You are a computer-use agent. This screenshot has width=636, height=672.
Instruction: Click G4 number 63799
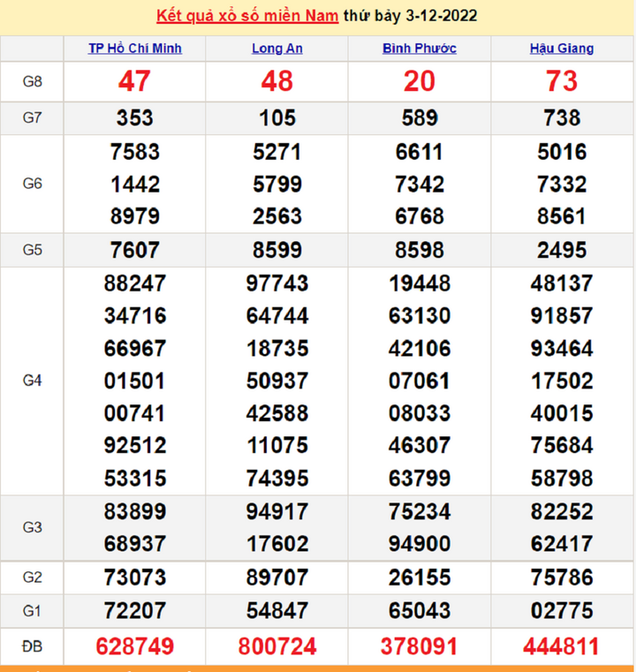(420, 479)
